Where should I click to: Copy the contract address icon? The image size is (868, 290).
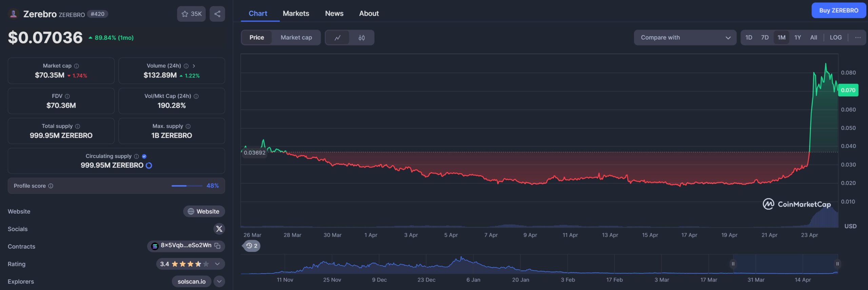(218, 246)
